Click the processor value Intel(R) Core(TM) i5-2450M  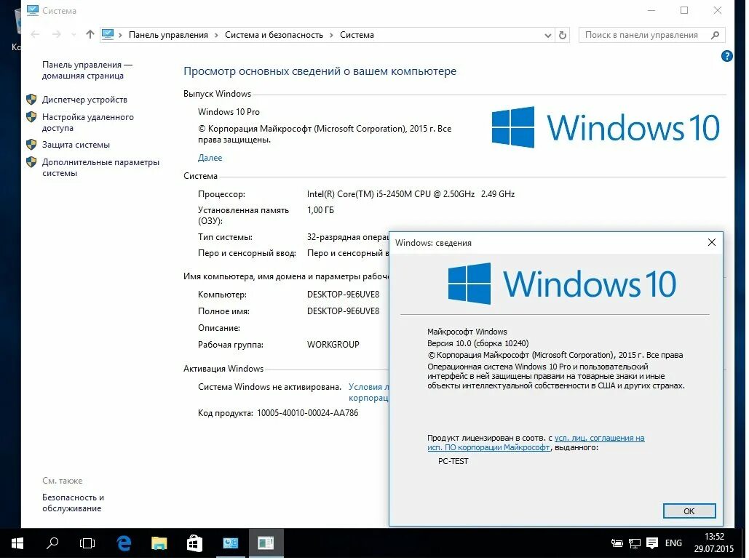coord(411,194)
